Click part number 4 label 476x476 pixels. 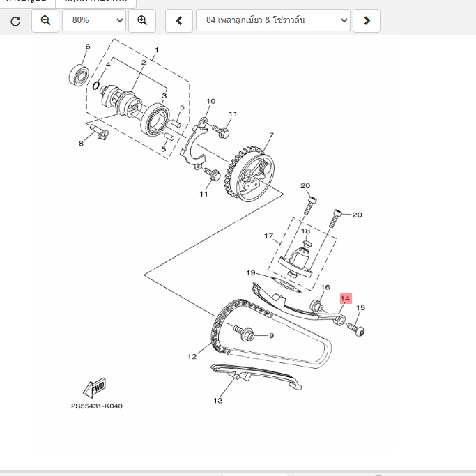(x=108, y=64)
